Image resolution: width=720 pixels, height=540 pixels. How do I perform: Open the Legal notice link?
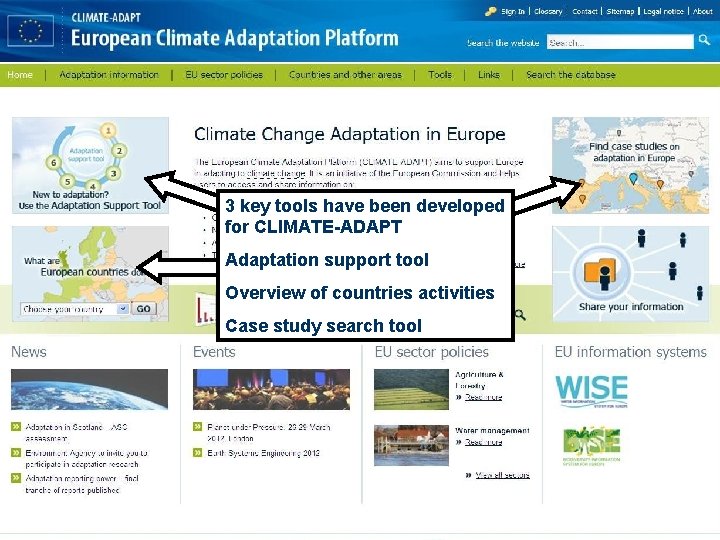[663, 11]
